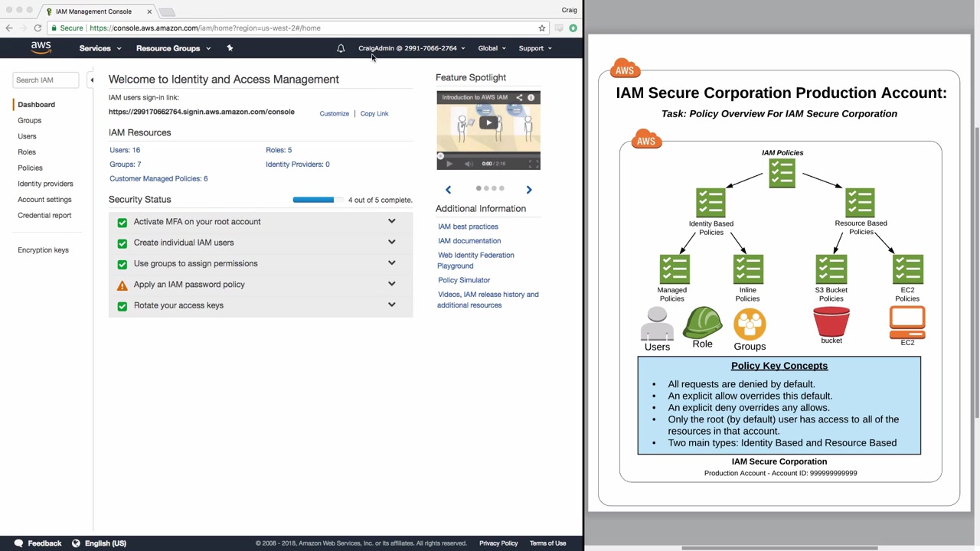Click the small play button in video controls
The width and height of the screenshot is (980, 551).
tap(449, 163)
